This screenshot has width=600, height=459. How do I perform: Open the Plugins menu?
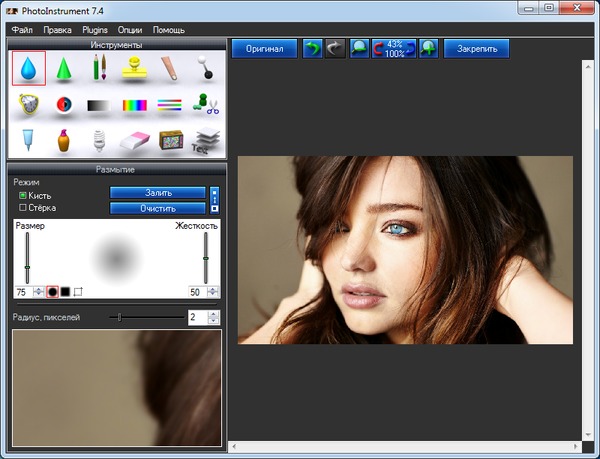(95, 30)
